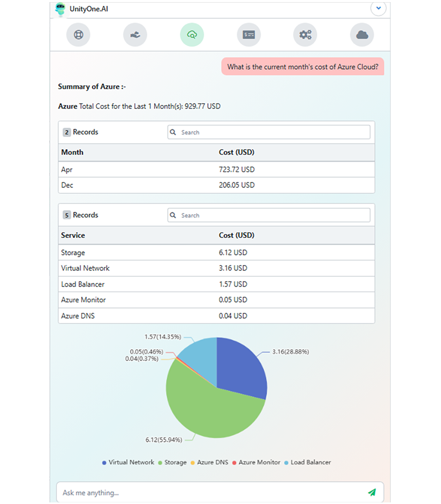Click the Summary of Azure heading
This screenshot has width=441, height=504.
coord(92,87)
